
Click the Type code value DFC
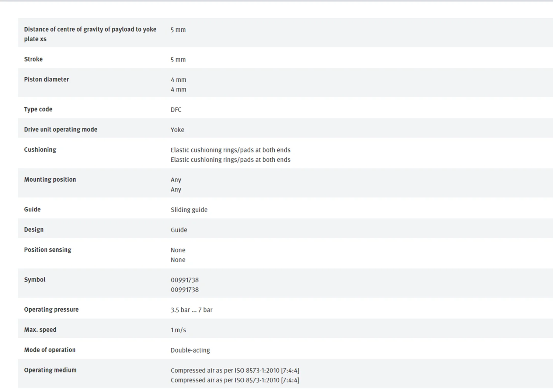[176, 110]
